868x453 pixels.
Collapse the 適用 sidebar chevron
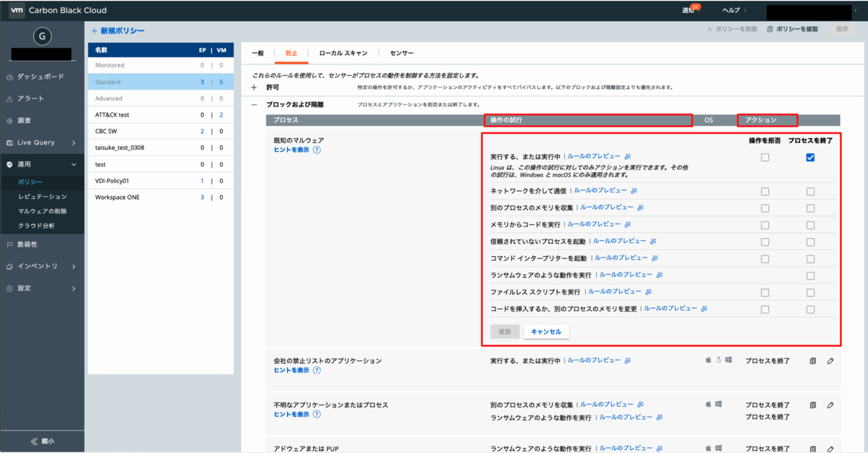pos(74,165)
